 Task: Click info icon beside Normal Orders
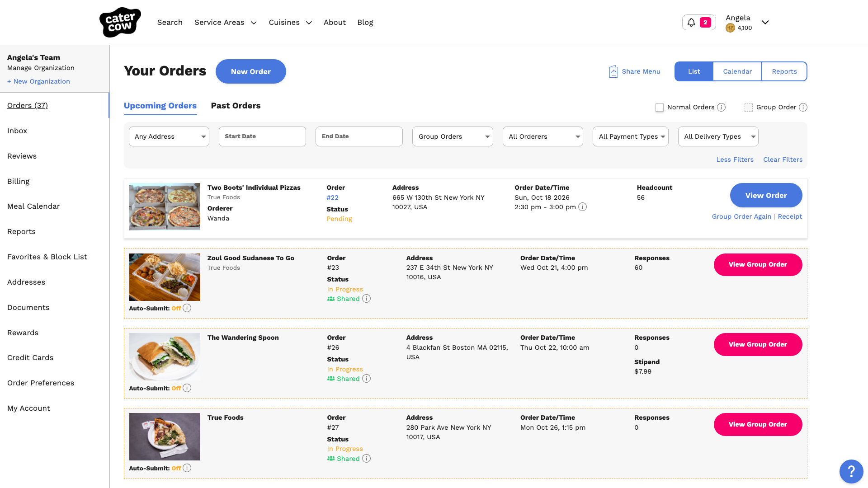click(x=722, y=107)
